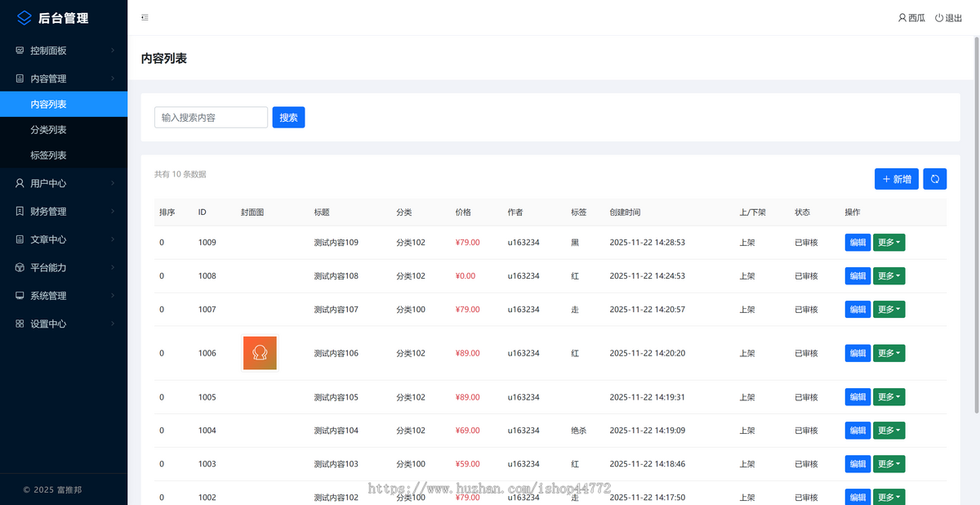
Task: Click the 设置中心 grid icon
Action: [x=20, y=324]
